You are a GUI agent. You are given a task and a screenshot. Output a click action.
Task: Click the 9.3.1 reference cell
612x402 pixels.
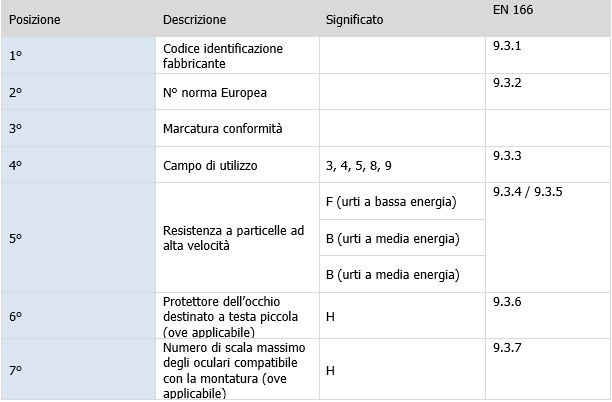tap(508, 46)
